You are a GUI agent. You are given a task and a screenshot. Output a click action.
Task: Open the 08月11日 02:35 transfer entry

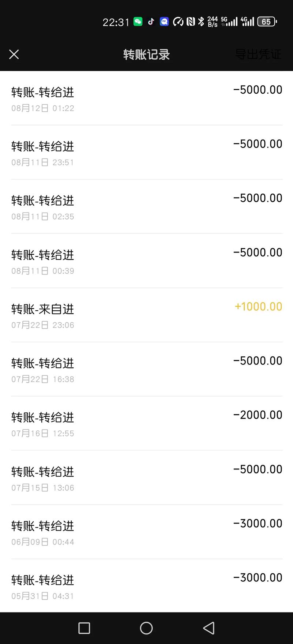click(x=146, y=206)
